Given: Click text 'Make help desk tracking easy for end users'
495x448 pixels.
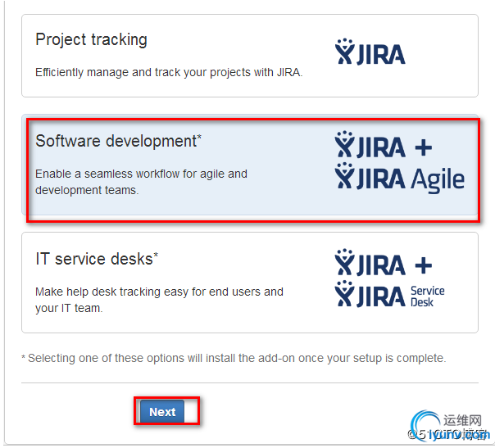Looking at the screenshot, I should click(148, 292).
